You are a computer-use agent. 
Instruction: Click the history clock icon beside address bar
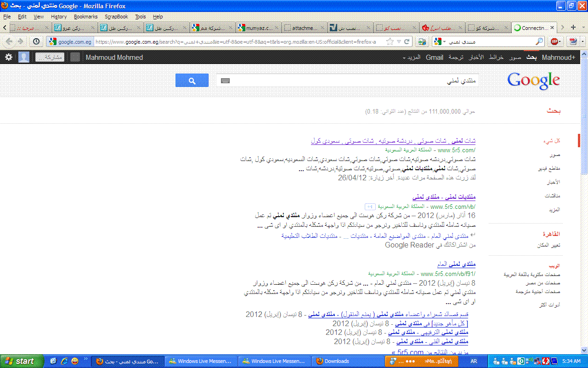click(36, 41)
